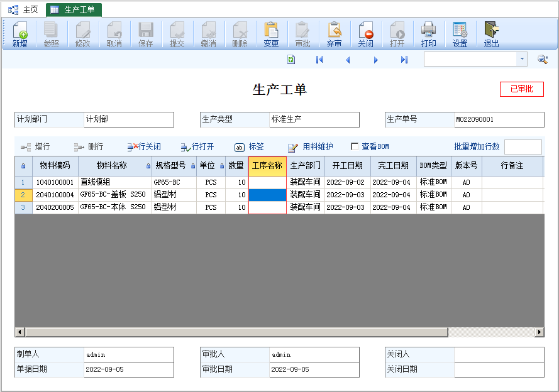
Task: Click the refresh document icon
Action: [x=291, y=60]
